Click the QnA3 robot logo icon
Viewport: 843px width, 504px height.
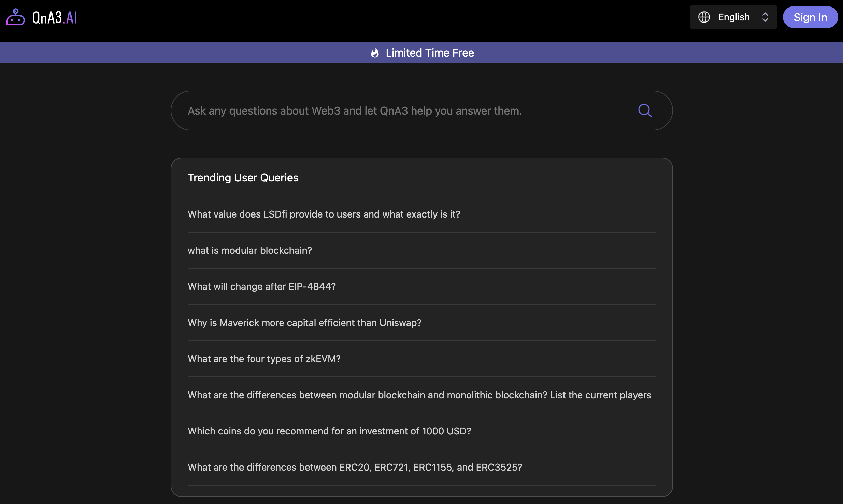[16, 17]
